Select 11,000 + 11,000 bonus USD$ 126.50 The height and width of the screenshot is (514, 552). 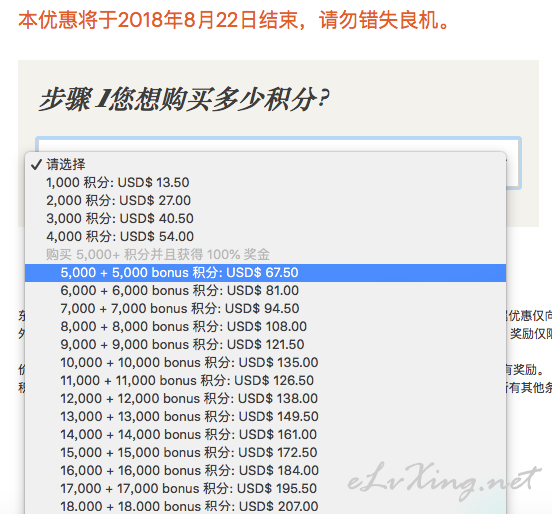tap(265, 380)
